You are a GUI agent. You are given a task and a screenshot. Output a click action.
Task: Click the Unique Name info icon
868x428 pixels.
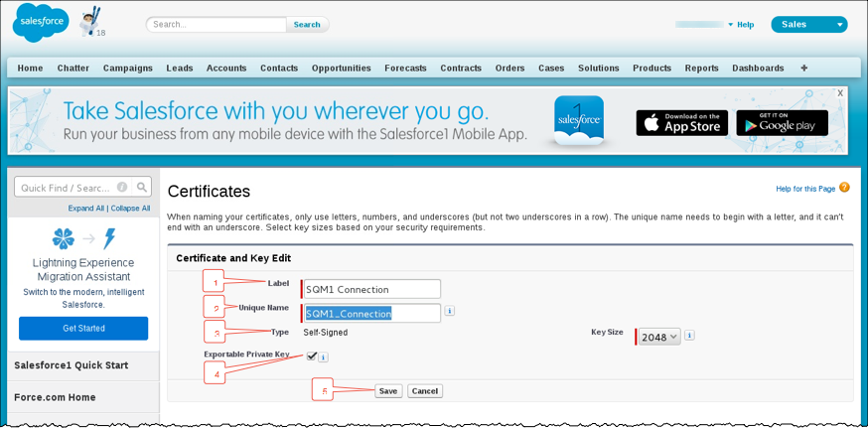point(450,311)
